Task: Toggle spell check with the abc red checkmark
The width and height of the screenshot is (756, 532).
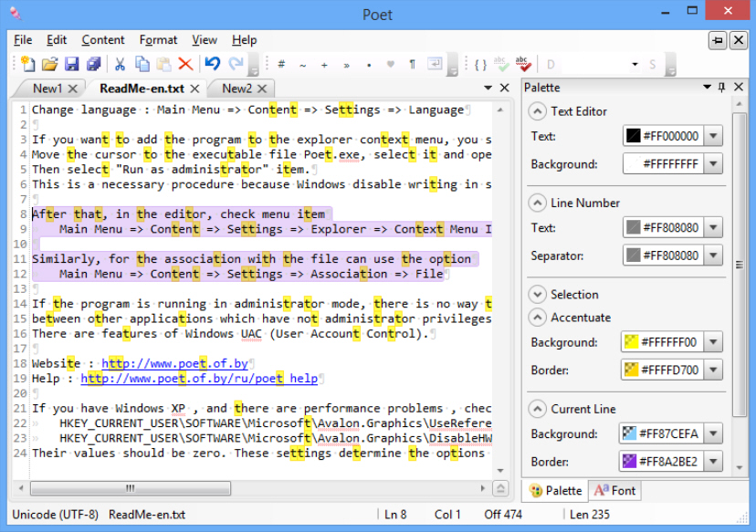Action: pos(523,64)
